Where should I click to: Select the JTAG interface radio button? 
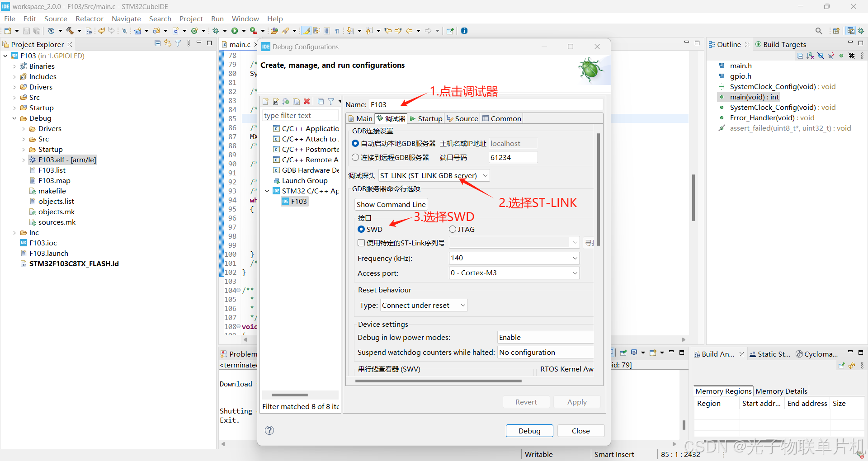click(x=453, y=229)
